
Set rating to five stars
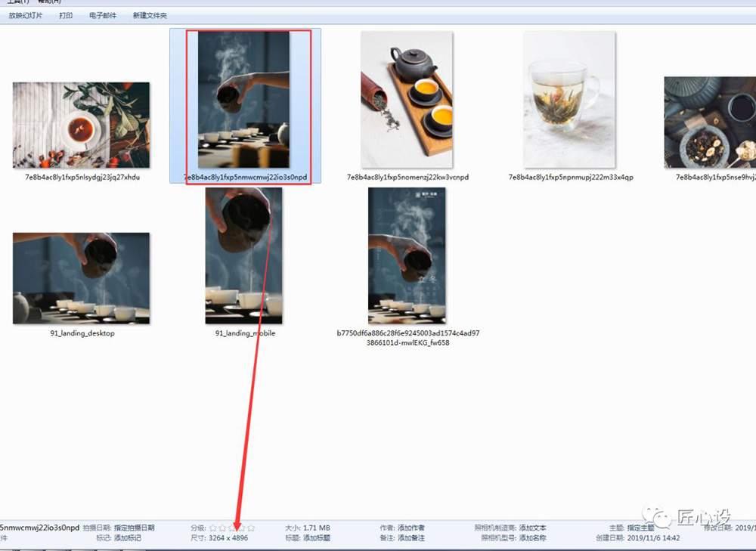(x=251, y=528)
